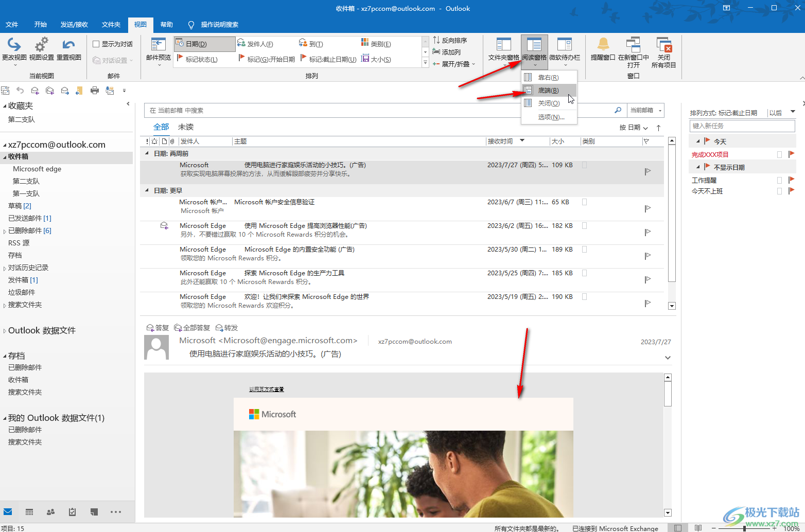
Task: Click the 在 当前邮箱 中搜索 search field
Action: (x=378, y=110)
